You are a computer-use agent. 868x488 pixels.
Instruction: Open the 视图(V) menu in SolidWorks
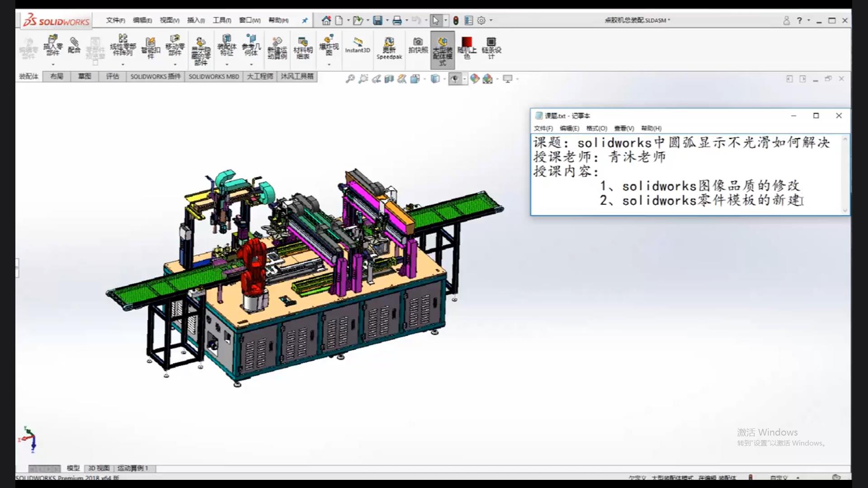[170, 20]
